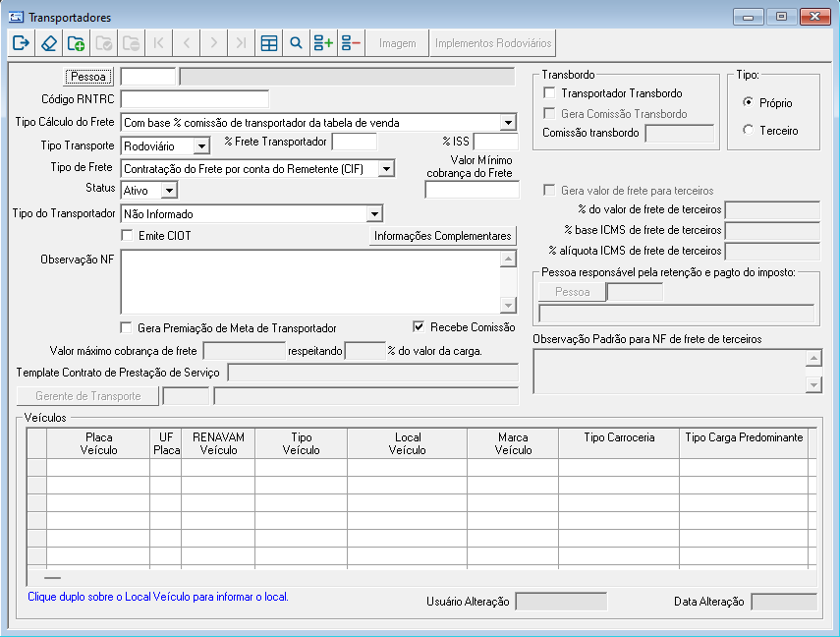Open the Tipo do Transportador dropdown

tap(374, 213)
